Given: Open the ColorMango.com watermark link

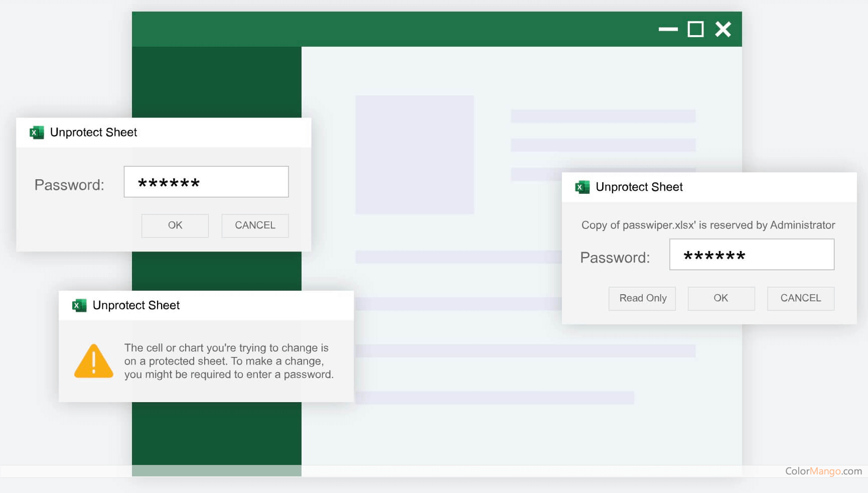Looking at the screenshot, I should coord(823,471).
